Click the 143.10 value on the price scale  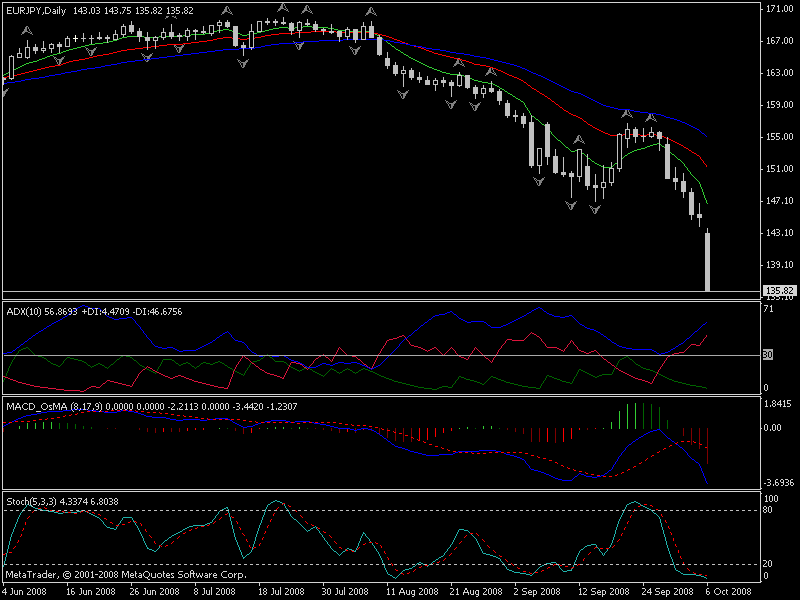[777, 233]
